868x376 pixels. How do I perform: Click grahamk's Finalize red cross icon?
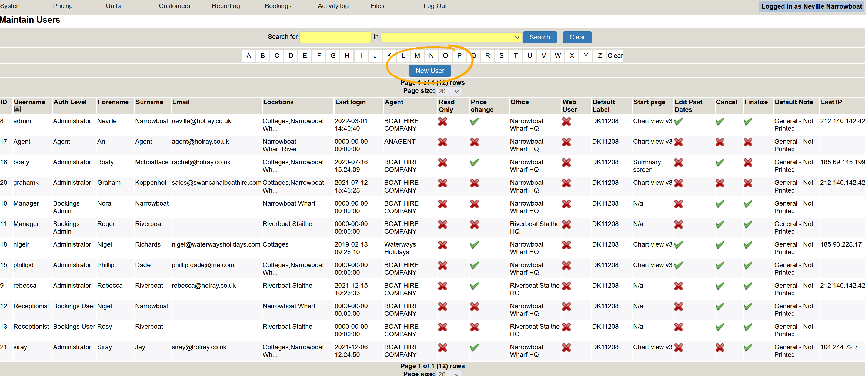click(x=748, y=183)
